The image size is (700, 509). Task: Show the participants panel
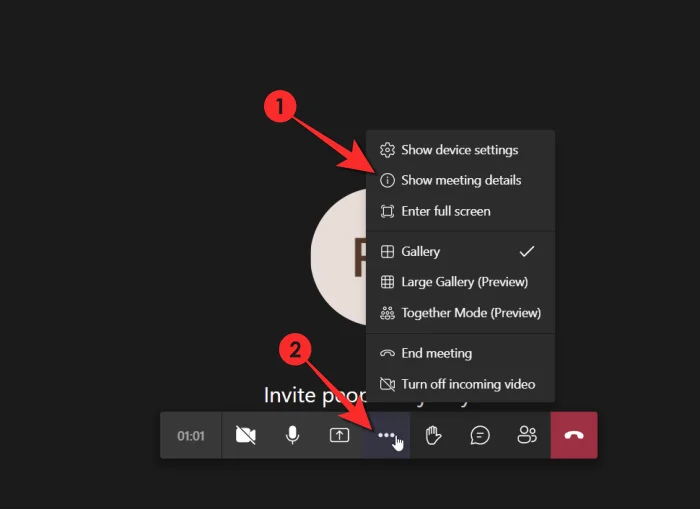point(527,435)
